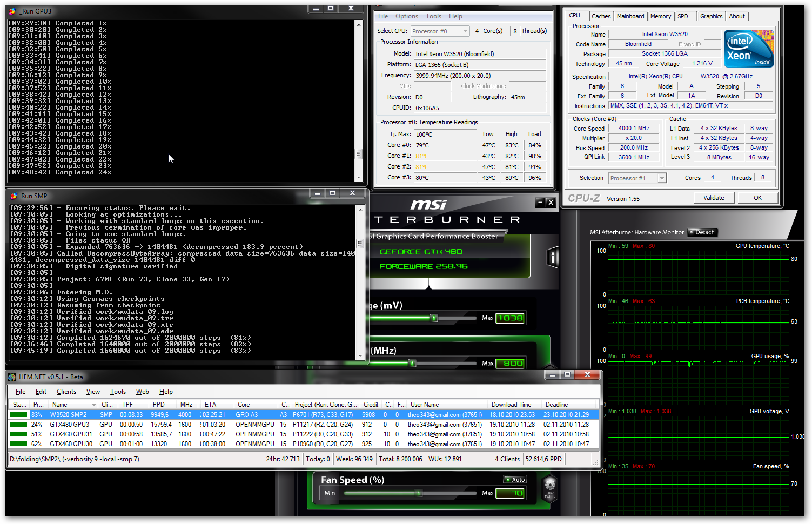Open the Options menu in Core Temp
Image resolution: width=812 pixels, height=524 pixels.
coord(406,16)
